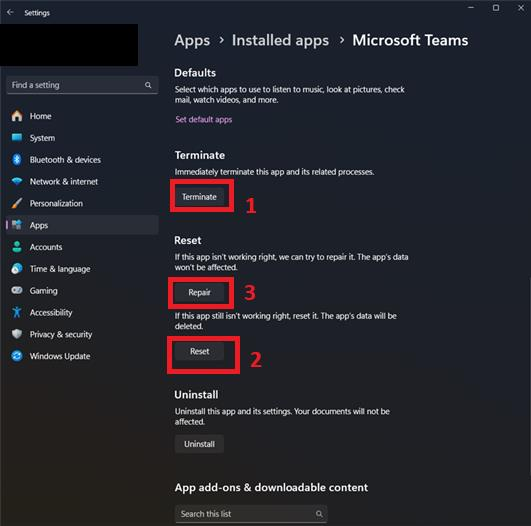The image size is (531, 526).
Task: Go to Accessibility settings
Action: click(82, 312)
